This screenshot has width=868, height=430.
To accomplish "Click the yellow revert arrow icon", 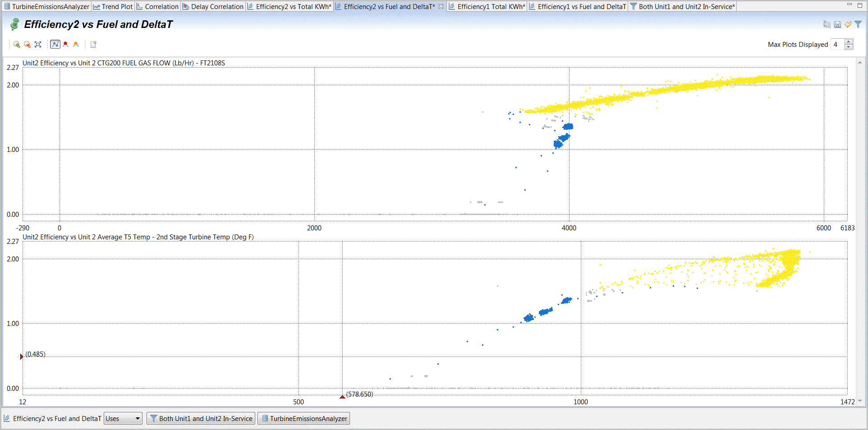I will coord(848,24).
